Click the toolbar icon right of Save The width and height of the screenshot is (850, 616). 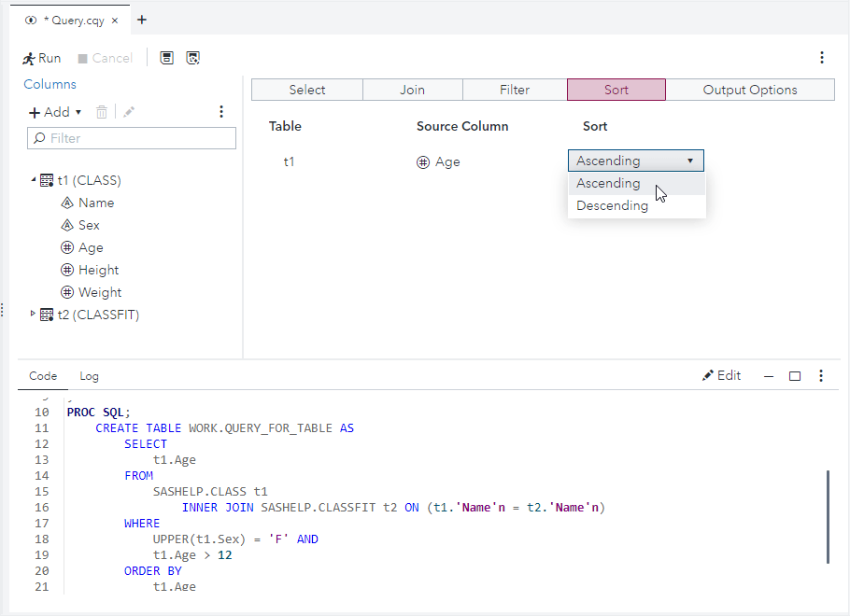pos(193,58)
